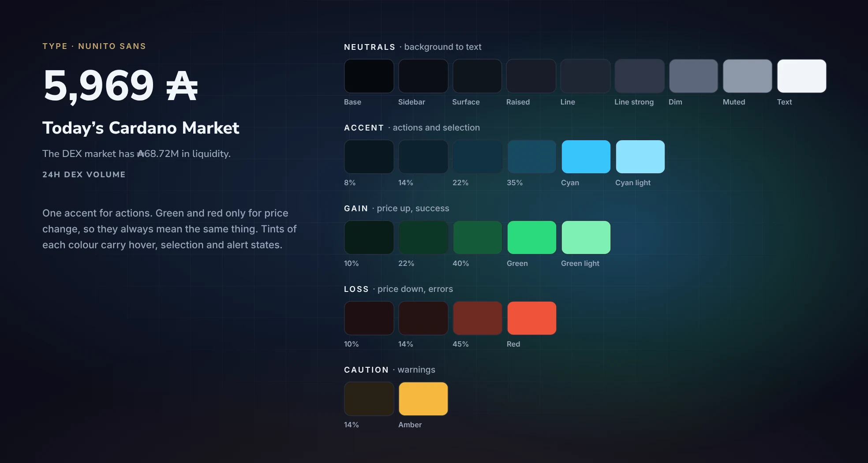The image size is (868, 463).
Task: Click the 'One accent for actions' paragraph
Action: click(x=169, y=229)
